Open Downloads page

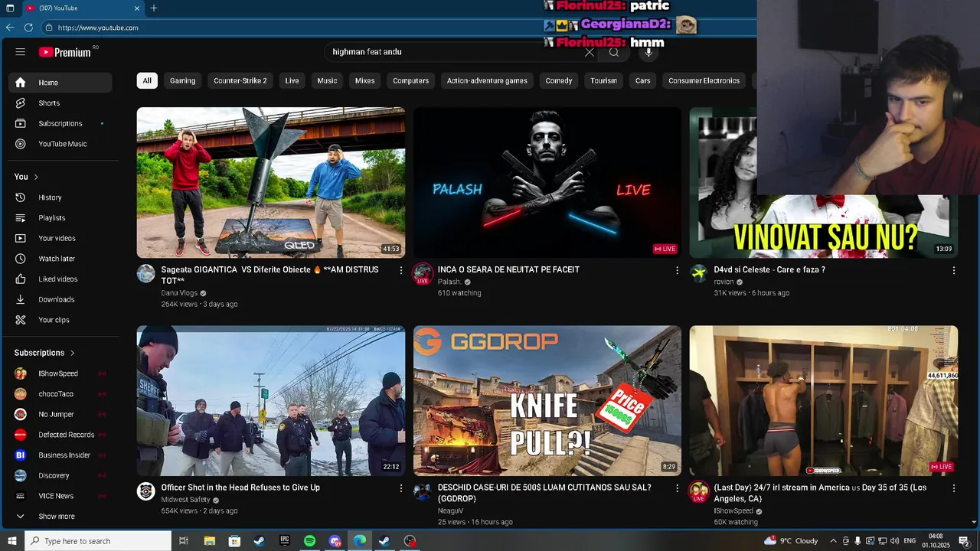[x=60, y=299]
